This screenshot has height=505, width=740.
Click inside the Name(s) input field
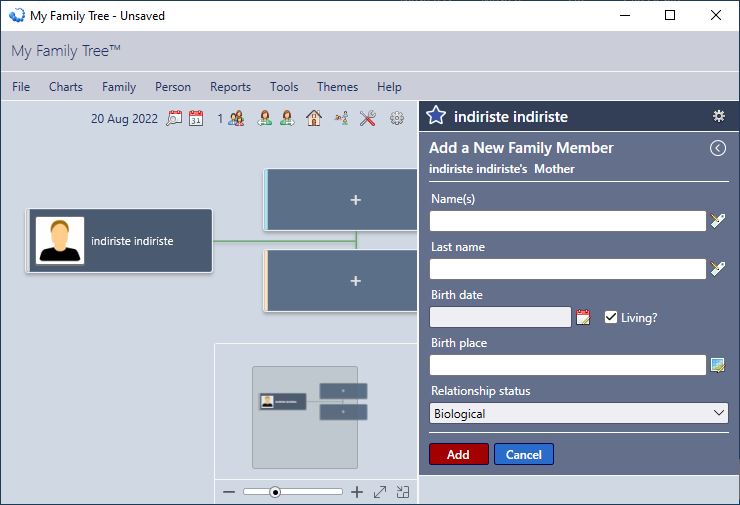[568, 221]
